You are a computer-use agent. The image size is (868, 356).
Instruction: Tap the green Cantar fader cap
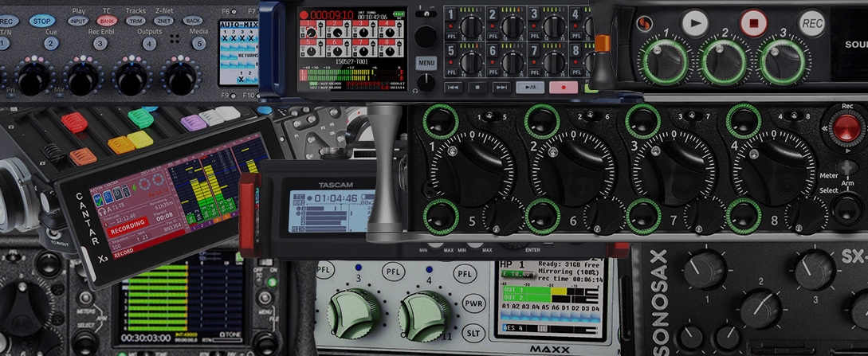[x=140, y=118]
